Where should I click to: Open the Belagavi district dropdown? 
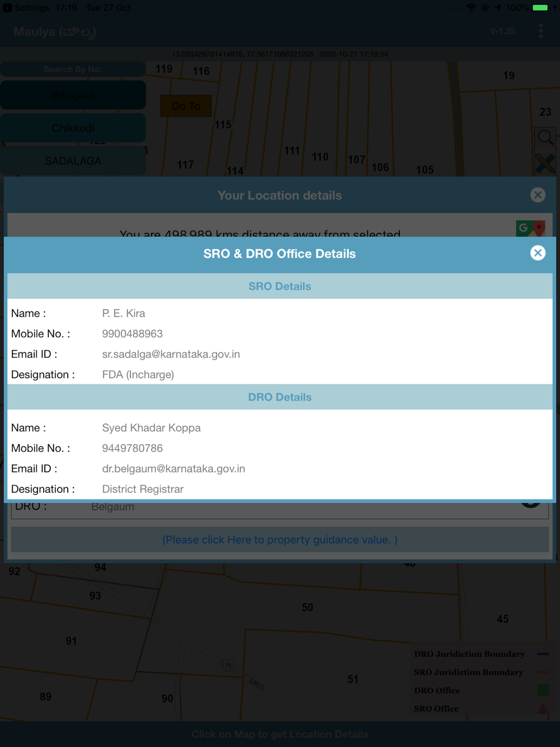[73, 95]
